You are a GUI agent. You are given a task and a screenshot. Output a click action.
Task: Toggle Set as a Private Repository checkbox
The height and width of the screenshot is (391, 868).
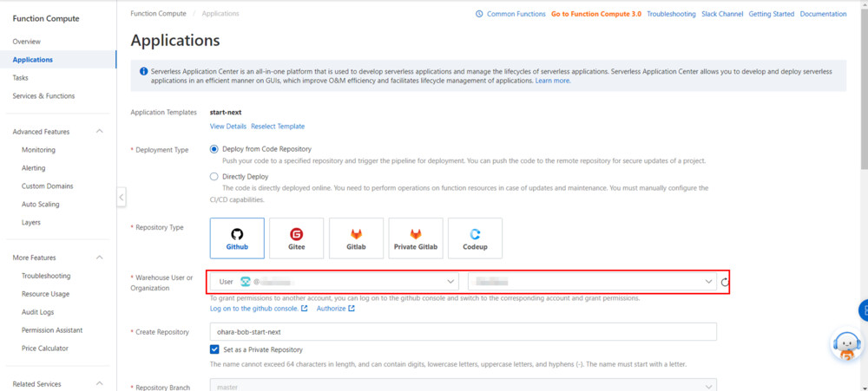point(214,349)
